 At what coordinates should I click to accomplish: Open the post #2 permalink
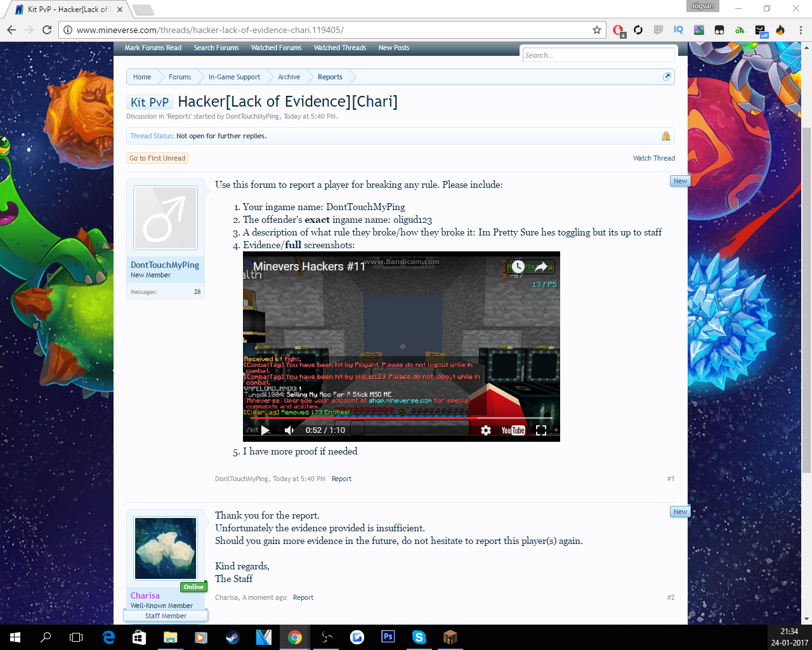click(671, 597)
